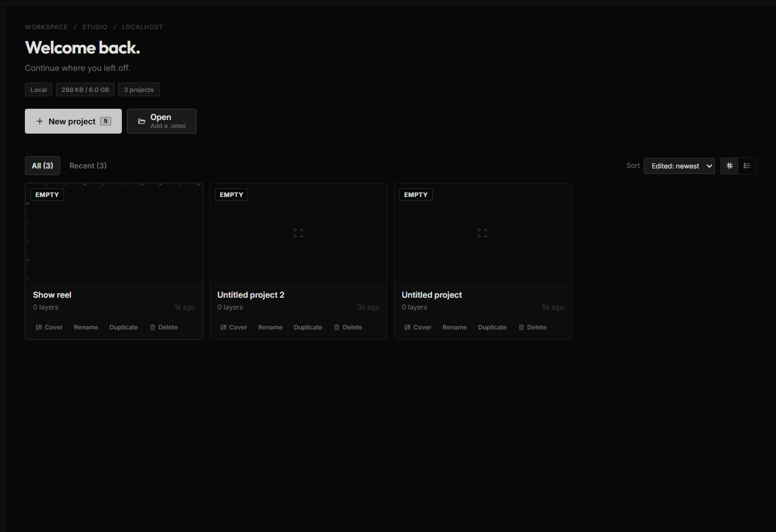The width and height of the screenshot is (776, 532).
Task: Click the EMPTY tag on Untitled project 2
Action: [231, 195]
